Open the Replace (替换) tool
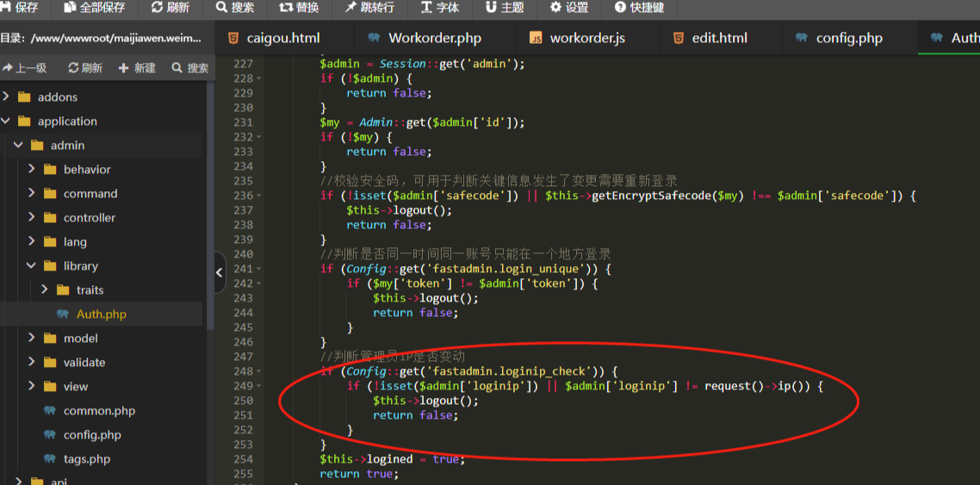Image resolution: width=980 pixels, height=485 pixels. point(300,8)
